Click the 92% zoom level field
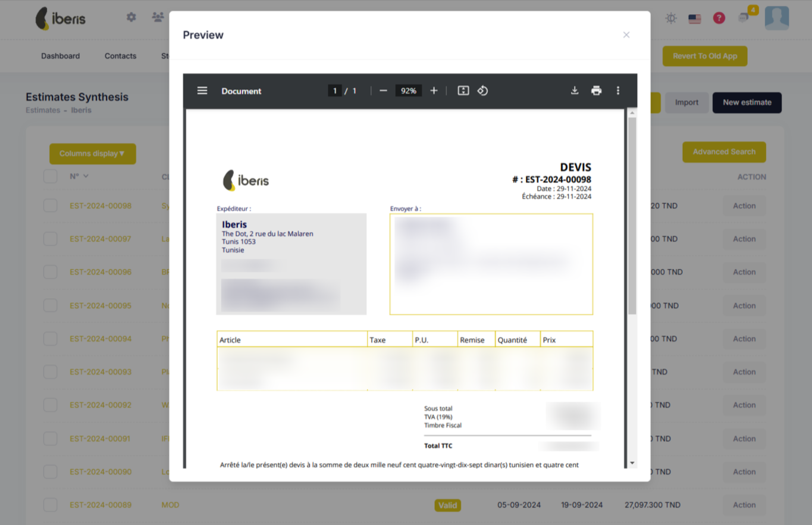The height and width of the screenshot is (525, 812). point(409,91)
